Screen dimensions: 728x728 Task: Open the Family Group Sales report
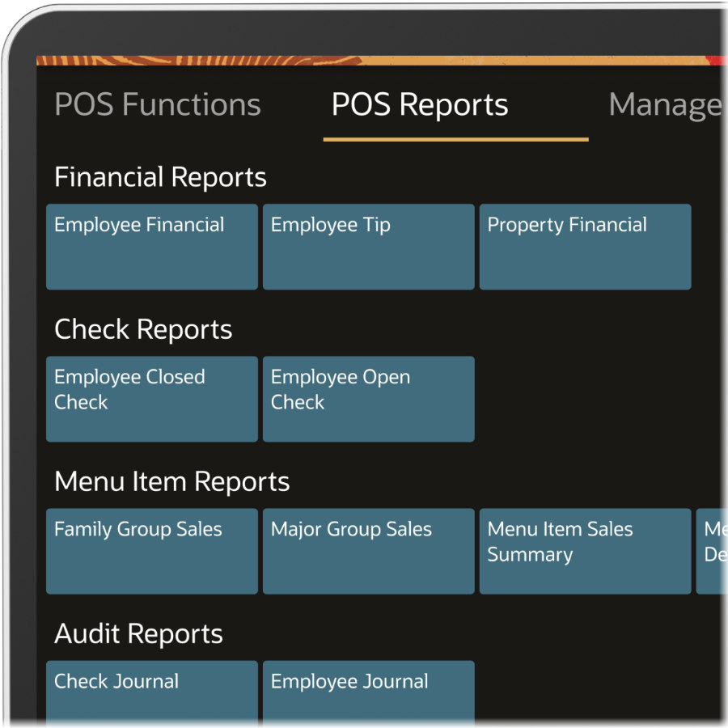pos(152,552)
